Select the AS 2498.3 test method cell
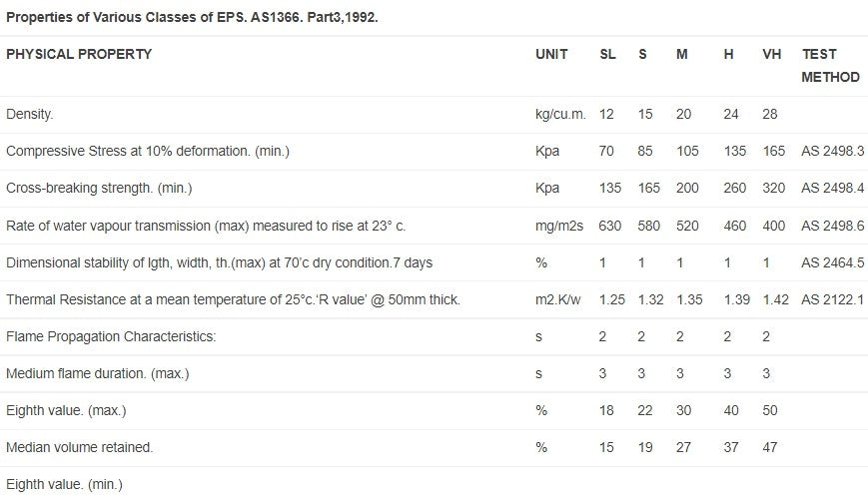This screenshot has width=868, height=501. (832, 152)
